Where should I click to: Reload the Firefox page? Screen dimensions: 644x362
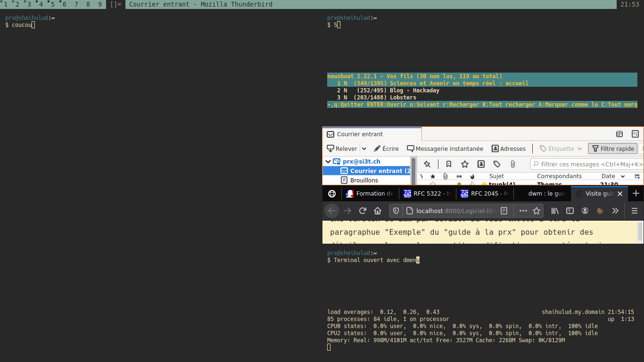point(363,211)
